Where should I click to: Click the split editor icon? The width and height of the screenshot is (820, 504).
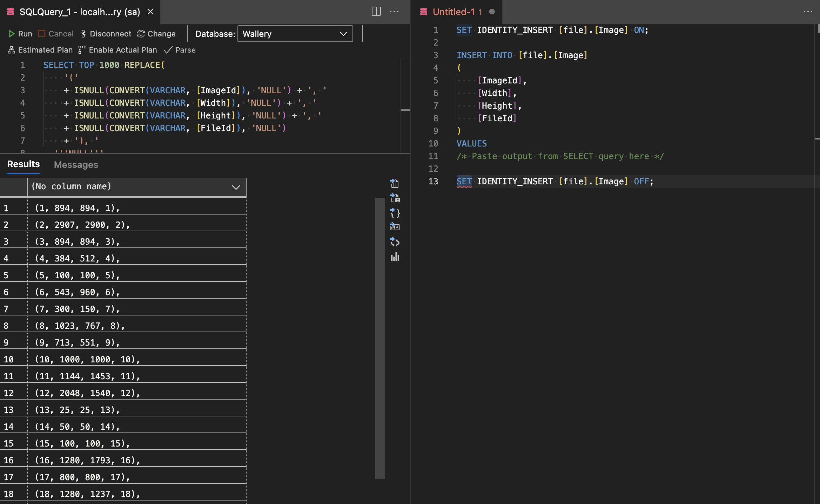click(376, 12)
